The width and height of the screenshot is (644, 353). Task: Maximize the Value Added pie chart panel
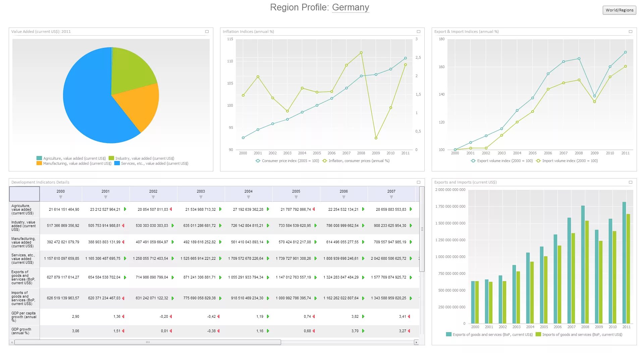207,32
